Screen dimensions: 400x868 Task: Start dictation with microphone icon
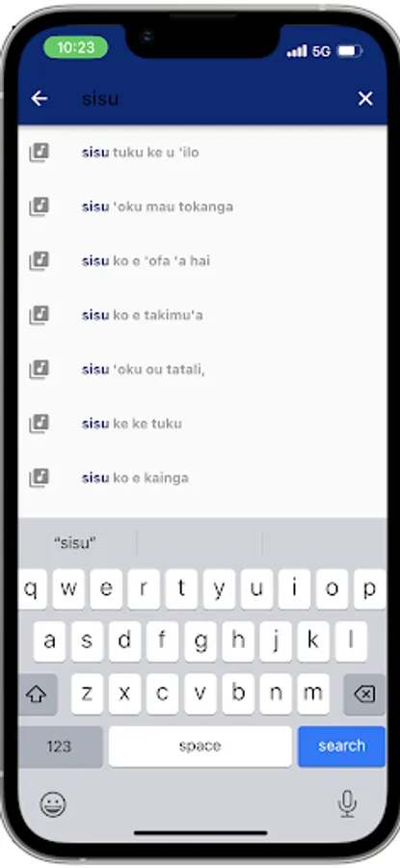(347, 803)
